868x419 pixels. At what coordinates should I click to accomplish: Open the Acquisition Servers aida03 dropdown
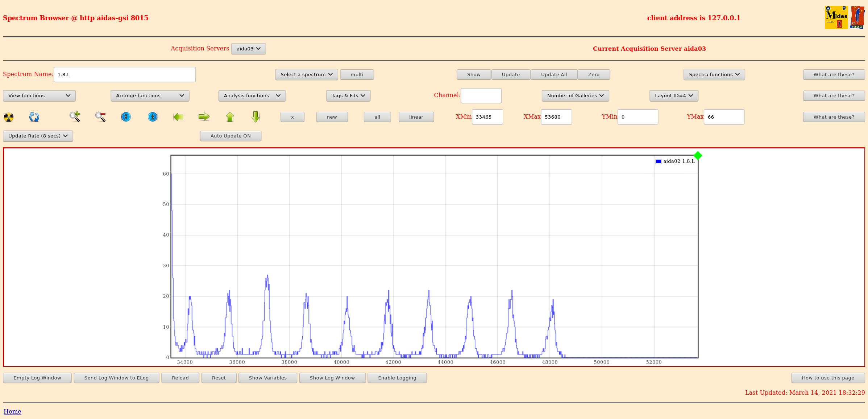click(x=248, y=49)
